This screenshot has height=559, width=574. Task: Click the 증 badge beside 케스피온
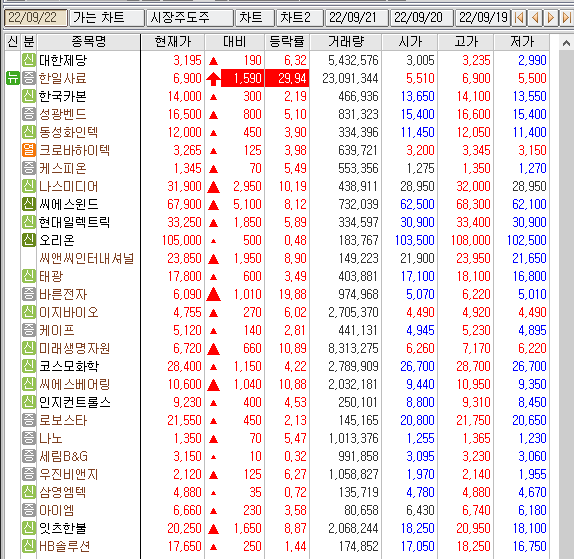pos(29,168)
